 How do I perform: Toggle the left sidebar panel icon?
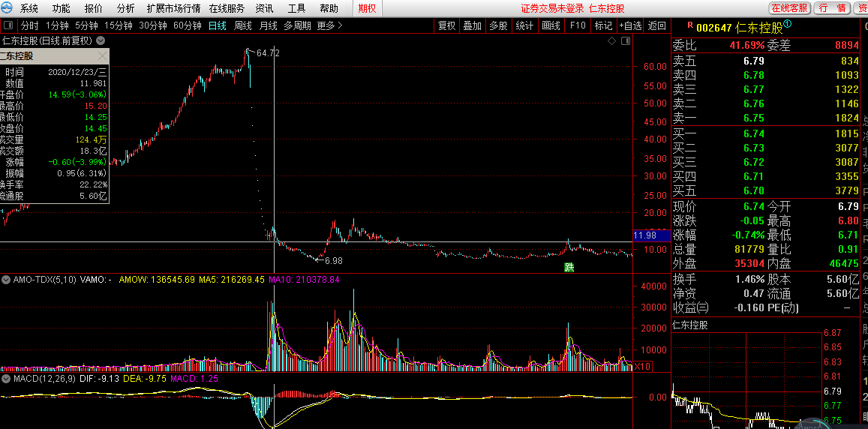tap(8, 25)
